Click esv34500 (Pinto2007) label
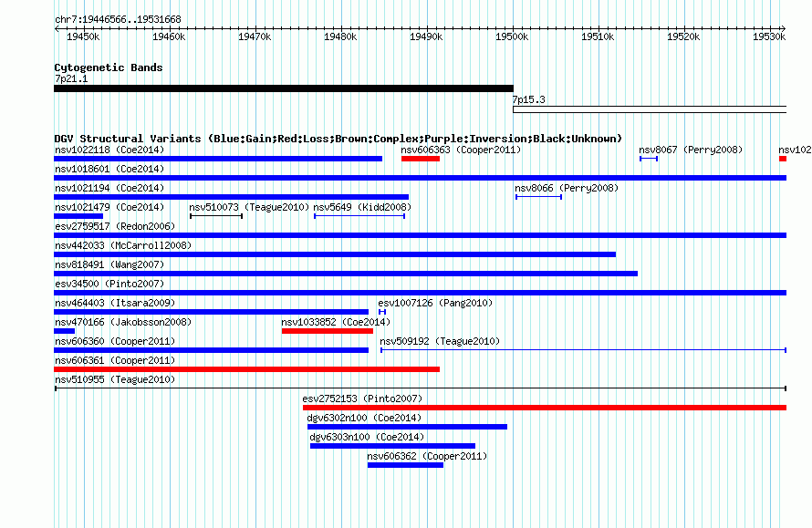The height and width of the screenshot is (528, 812). (109, 285)
